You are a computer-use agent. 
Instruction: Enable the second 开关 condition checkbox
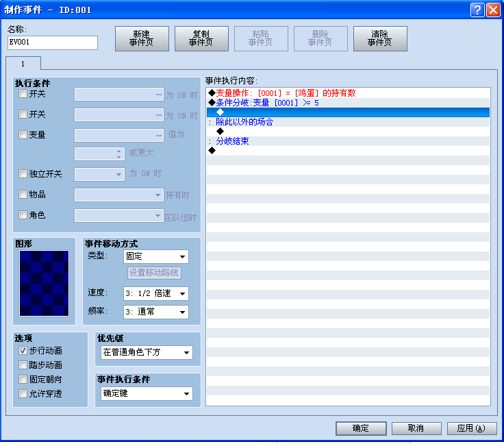point(23,114)
